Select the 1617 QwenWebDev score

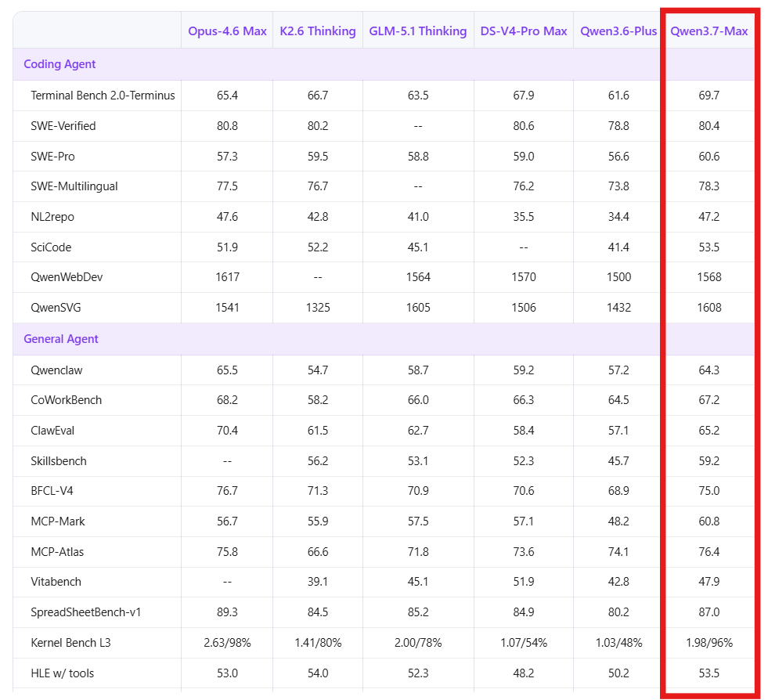click(x=227, y=276)
